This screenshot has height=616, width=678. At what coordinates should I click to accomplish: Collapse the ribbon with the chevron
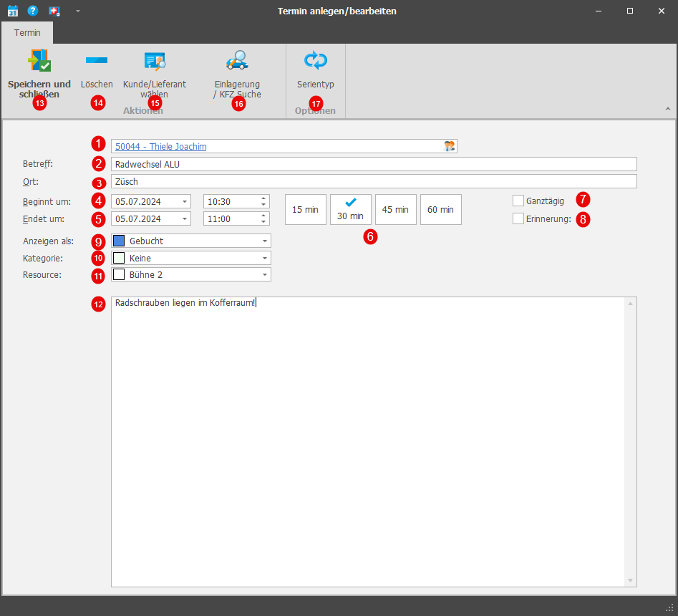coord(668,109)
